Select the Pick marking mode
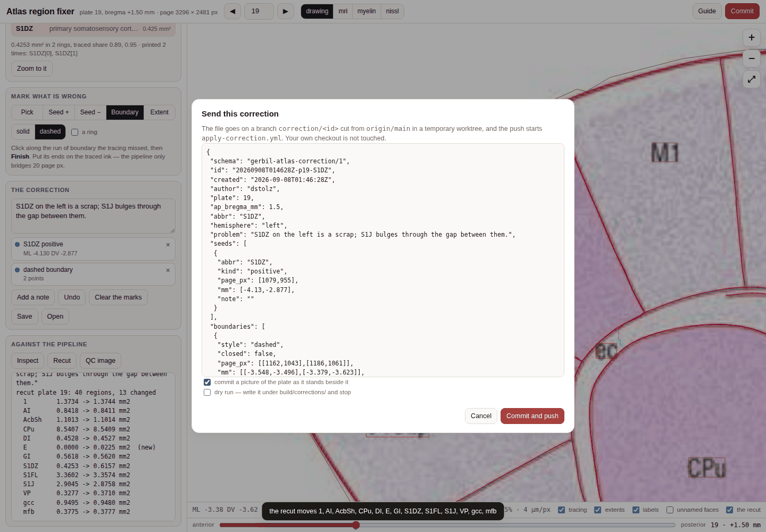The height and width of the screenshot is (532, 766). point(27,112)
